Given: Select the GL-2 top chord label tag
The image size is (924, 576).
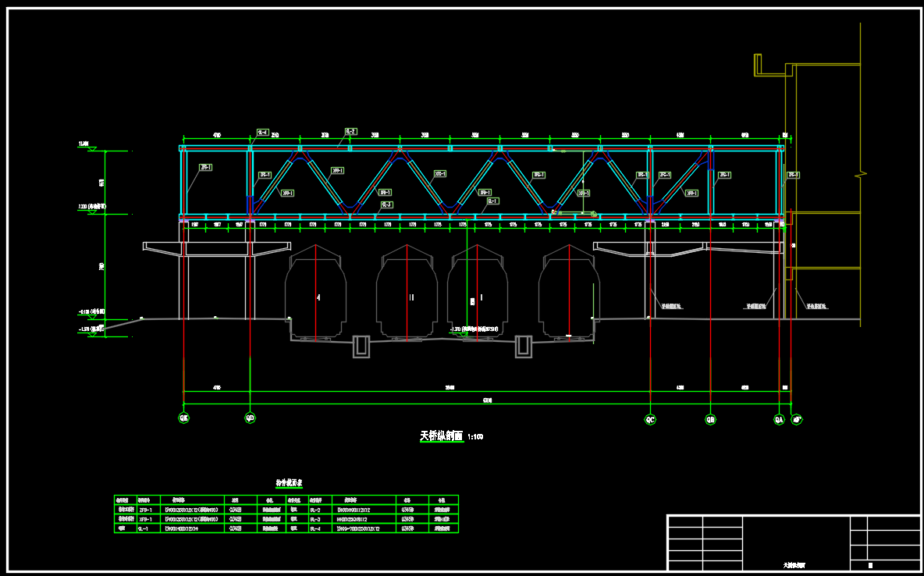Looking at the screenshot, I should coord(351,132).
